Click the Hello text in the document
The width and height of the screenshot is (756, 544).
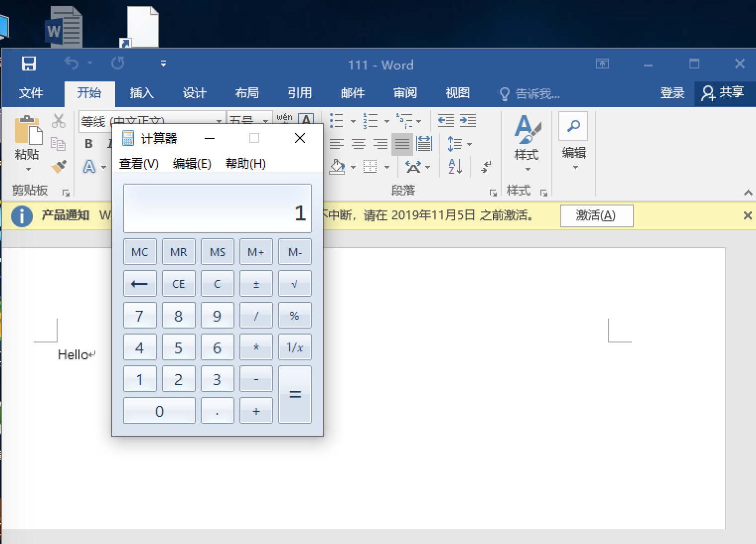(x=73, y=354)
